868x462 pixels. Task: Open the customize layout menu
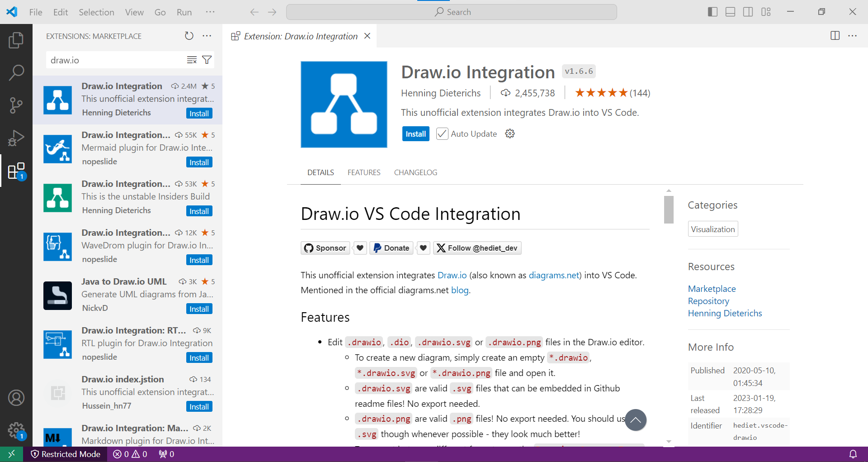[x=766, y=12]
